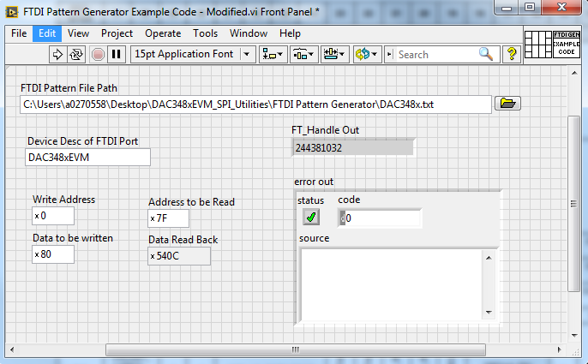Click the 'Data Read Back' label
The height and width of the screenshot is (364, 588).
click(x=183, y=240)
